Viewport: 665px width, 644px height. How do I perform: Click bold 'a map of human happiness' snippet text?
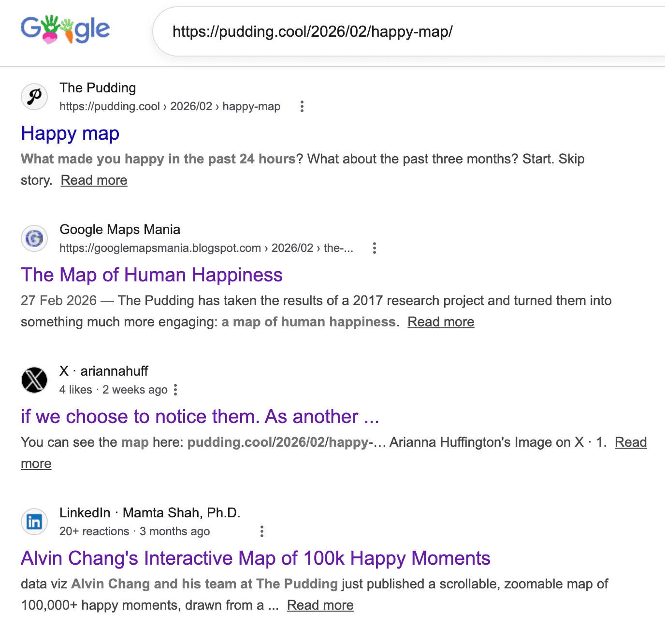[x=309, y=322]
